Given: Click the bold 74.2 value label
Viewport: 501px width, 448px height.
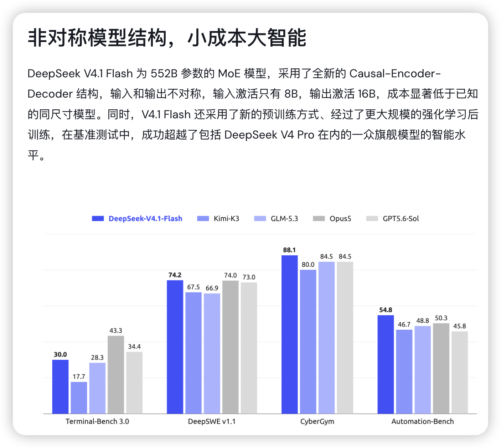Looking at the screenshot, I should click(175, 275).
